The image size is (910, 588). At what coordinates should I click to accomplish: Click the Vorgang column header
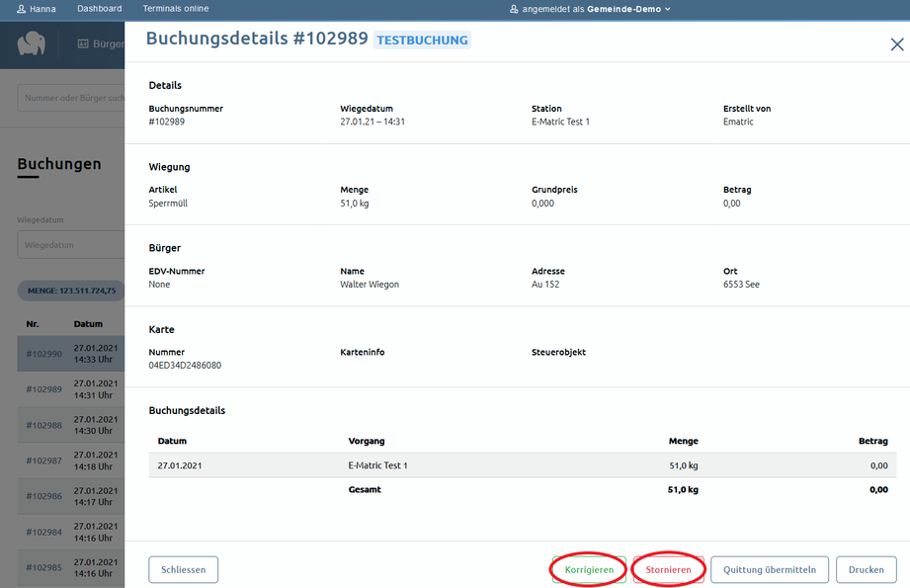tap(367, 441)
